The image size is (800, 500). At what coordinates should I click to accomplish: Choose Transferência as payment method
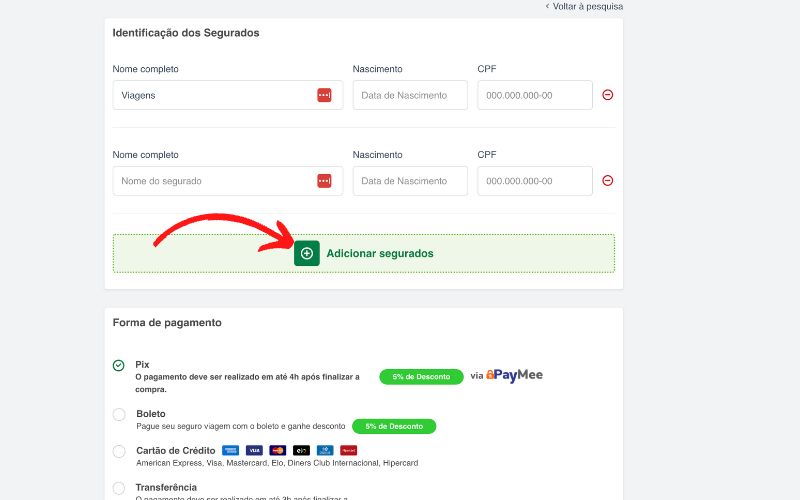[x=118, y=488]
